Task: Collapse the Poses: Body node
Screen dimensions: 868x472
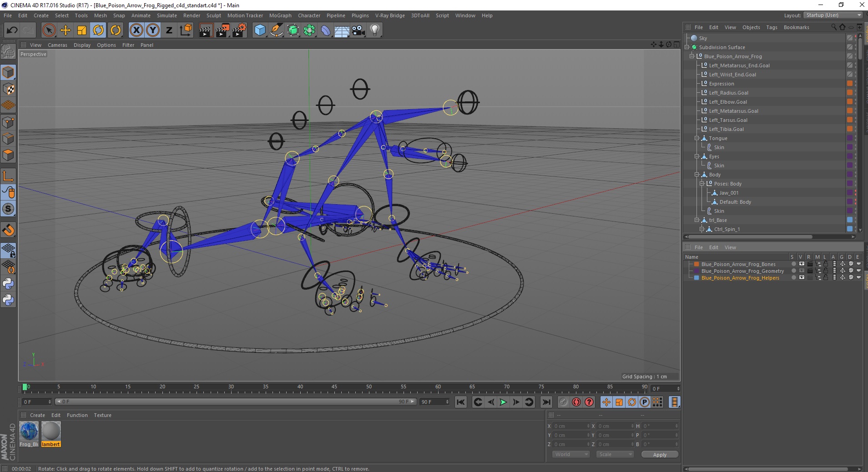Action: pos(702,184)
